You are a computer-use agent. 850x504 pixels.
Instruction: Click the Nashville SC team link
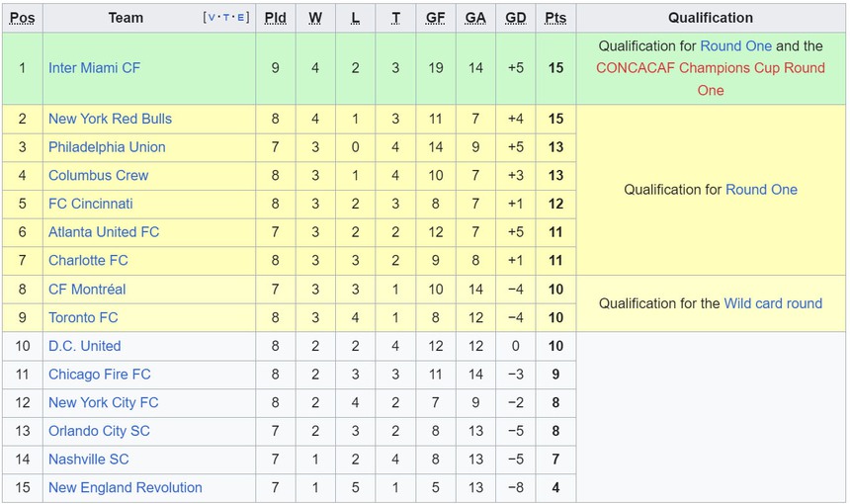88,460
